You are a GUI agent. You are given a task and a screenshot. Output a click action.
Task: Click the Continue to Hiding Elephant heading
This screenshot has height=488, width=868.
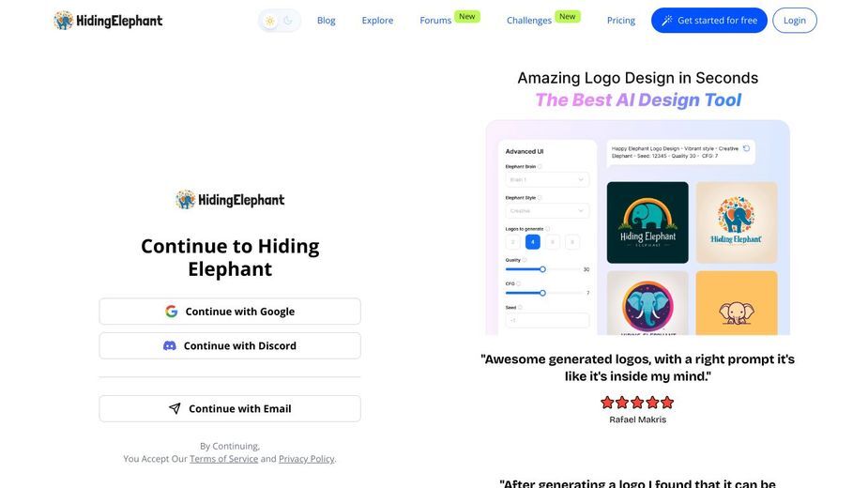(230, 257)
